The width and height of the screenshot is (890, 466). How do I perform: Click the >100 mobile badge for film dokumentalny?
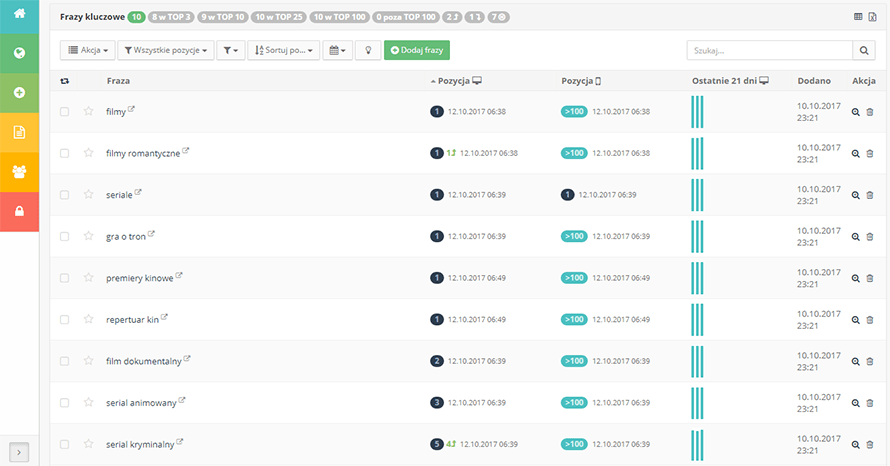pyautogui.click(x=574, y=361)
